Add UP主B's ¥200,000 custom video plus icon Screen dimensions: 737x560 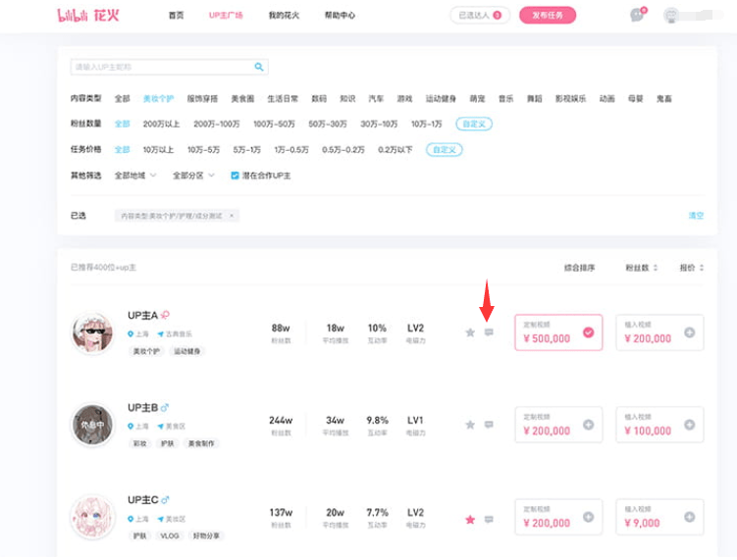(x=589, y=425)
